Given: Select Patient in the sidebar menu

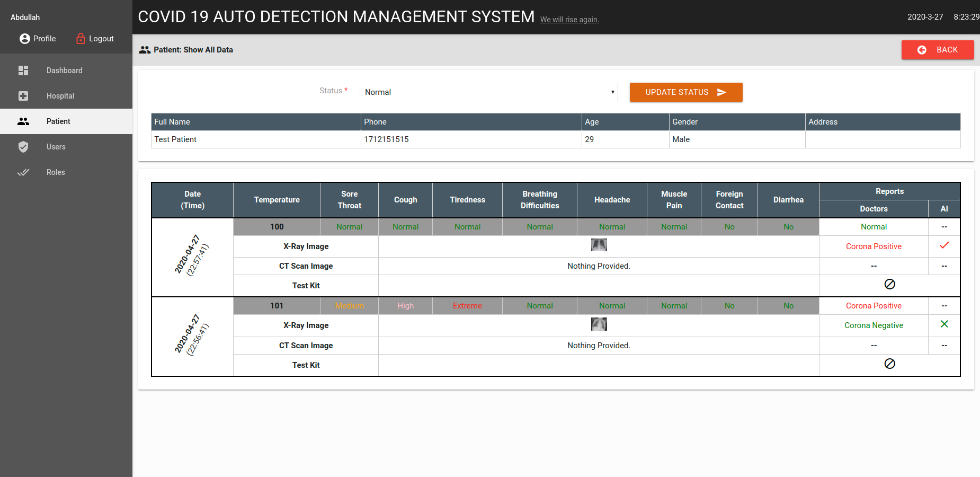Looking at the screenshot, I should [66, 121].
